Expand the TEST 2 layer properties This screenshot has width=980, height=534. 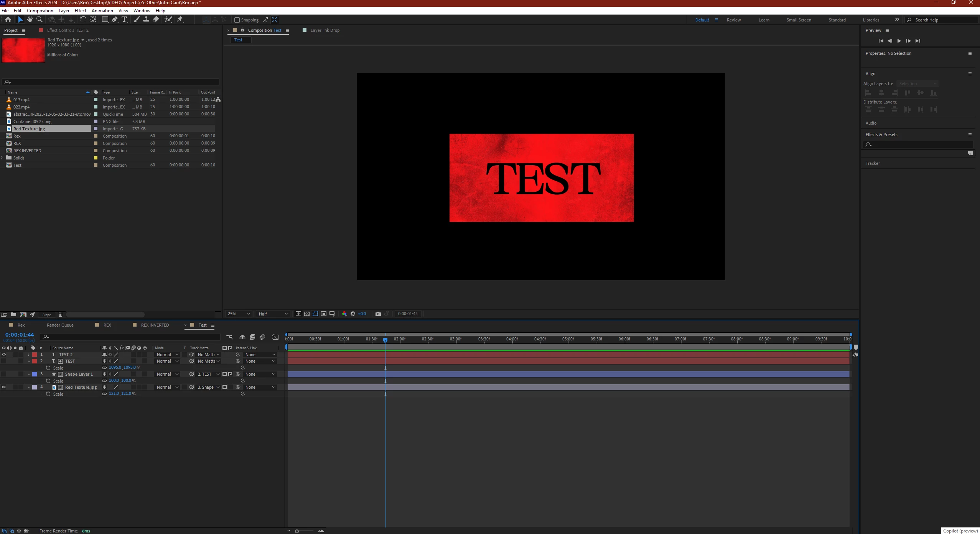(29, 355)
